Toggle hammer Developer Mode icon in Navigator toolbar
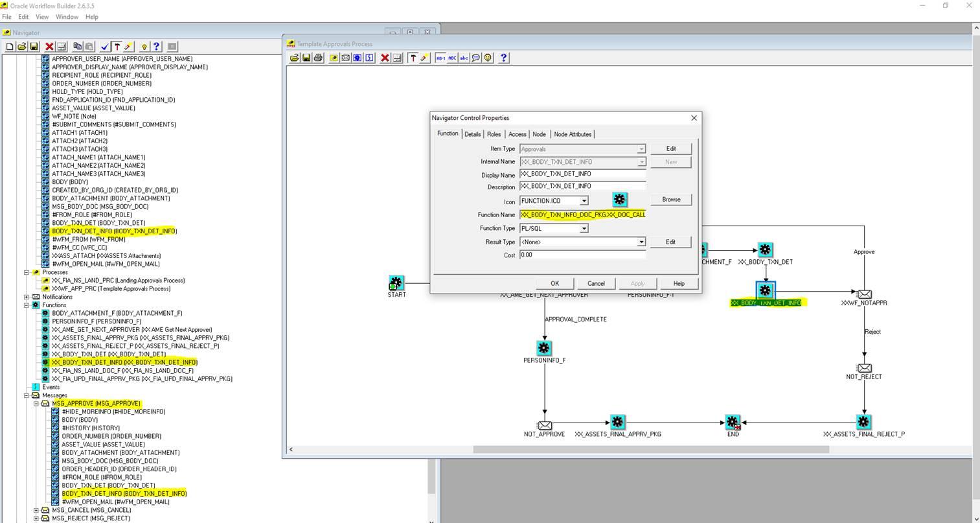 point(117,47)
